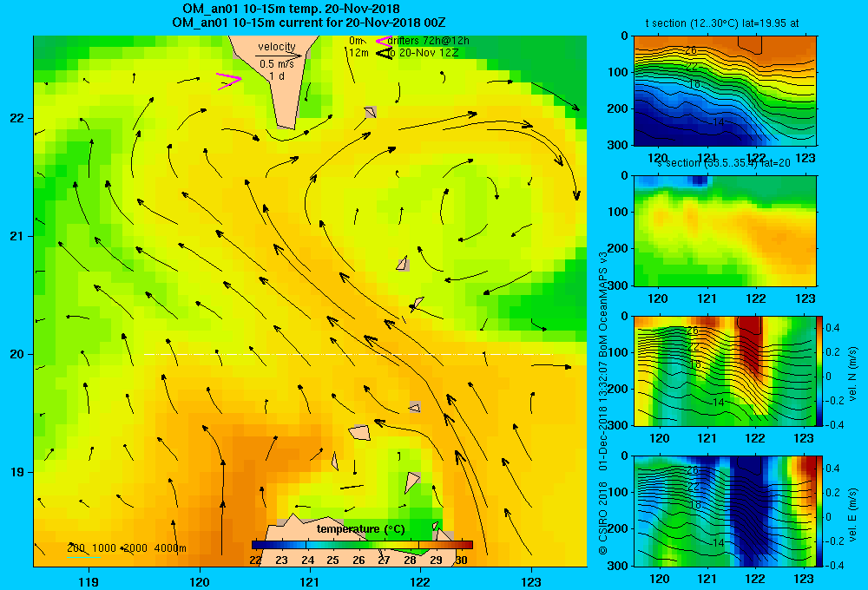Click the cyan 200 m depth contour sample line

[x=83, y=557]
